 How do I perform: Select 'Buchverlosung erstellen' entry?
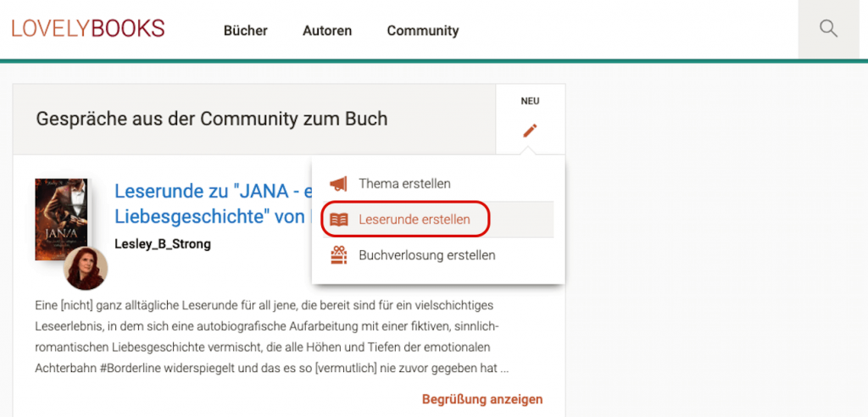pyautogui.click(x=426, y=255)
